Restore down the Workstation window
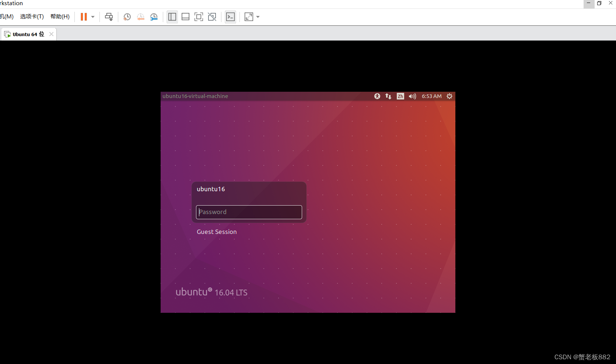The width and height of the screenshot is (616, 364). 599,3
